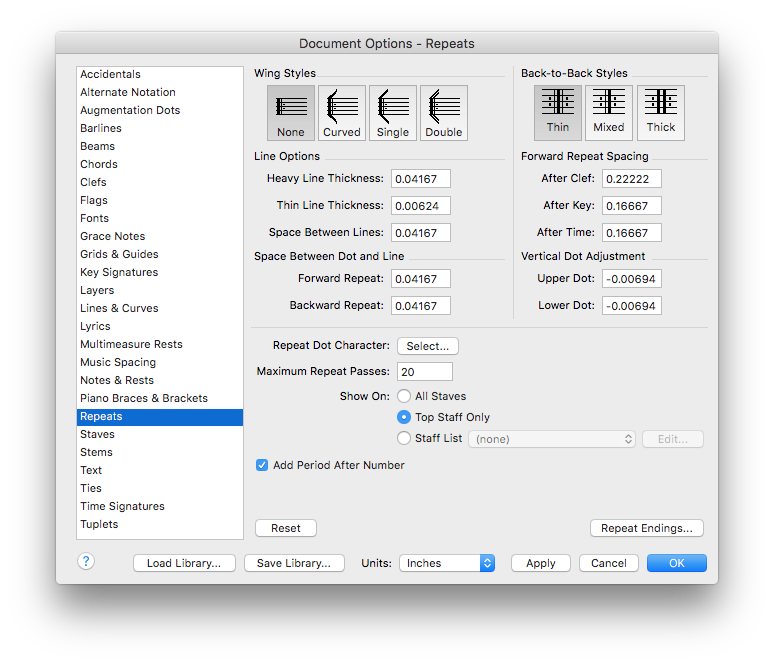Go to Time Signatures category

point(159,507)
